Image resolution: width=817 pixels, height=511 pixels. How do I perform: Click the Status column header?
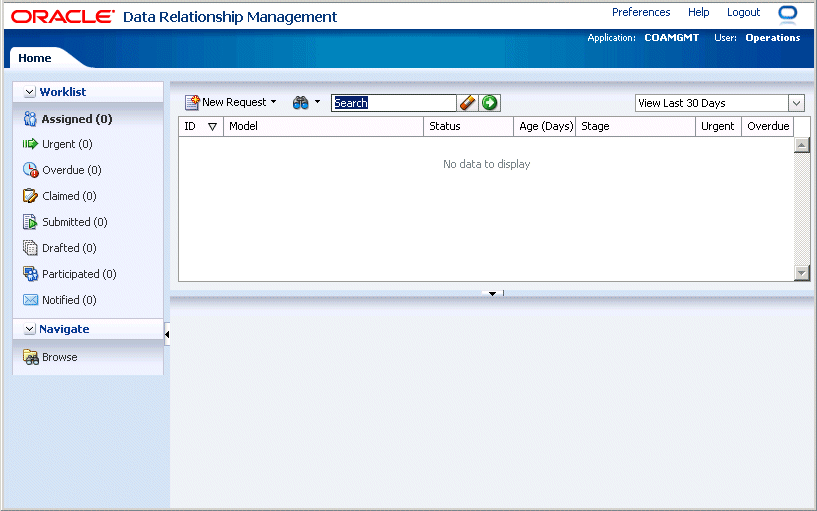click(x=468, y=127)
